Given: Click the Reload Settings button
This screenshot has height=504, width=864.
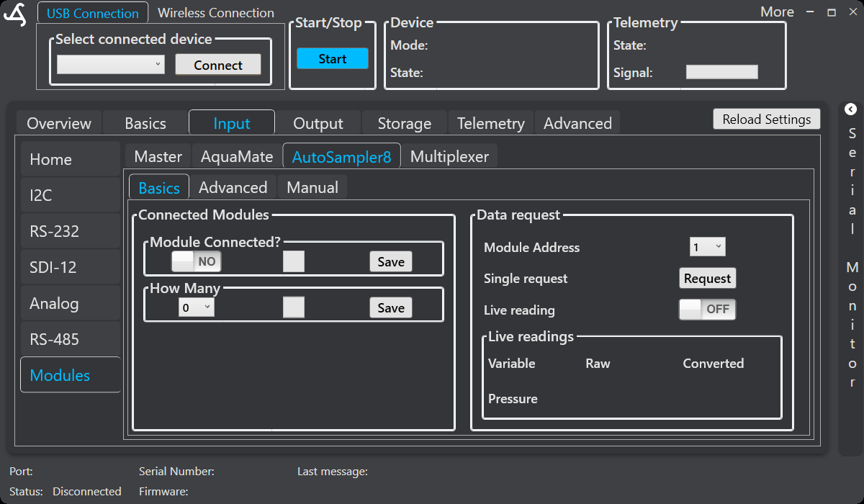Looking at the screenshot, I should point(767,119).
